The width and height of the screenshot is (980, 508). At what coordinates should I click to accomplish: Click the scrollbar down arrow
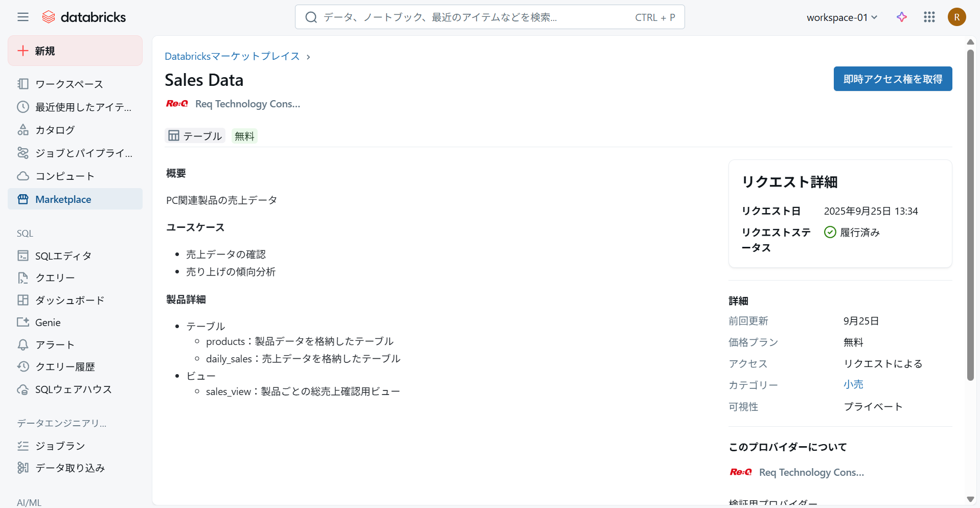pyautogui.click(x=970, y=499)
